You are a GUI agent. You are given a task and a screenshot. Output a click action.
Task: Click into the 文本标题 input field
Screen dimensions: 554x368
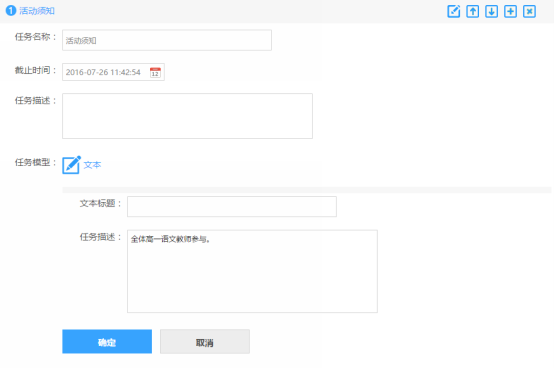coord(232,207)
